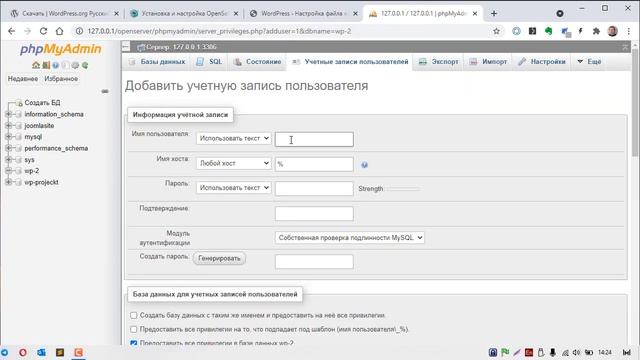Viewport: 640px width, 360px height.
Task: Click the link/collapse icon above database tree
Action: pyautogui.click(x=105, y=91)
